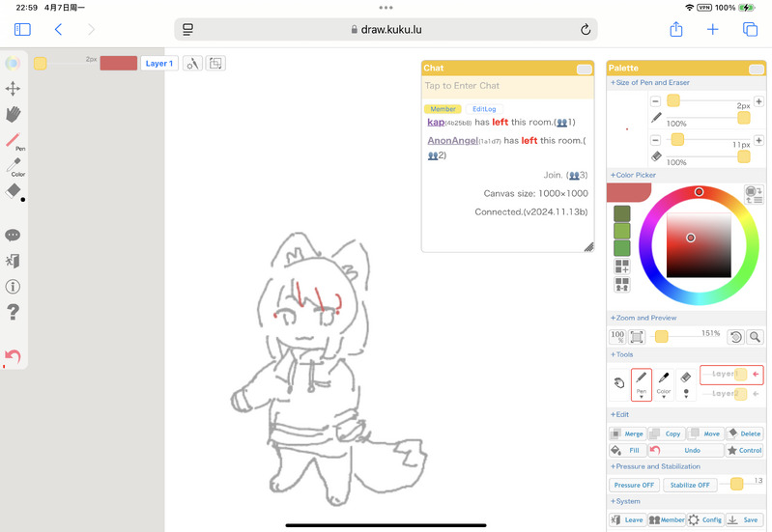Click the layer transform icon in top bar

click(x=215, y=63)
